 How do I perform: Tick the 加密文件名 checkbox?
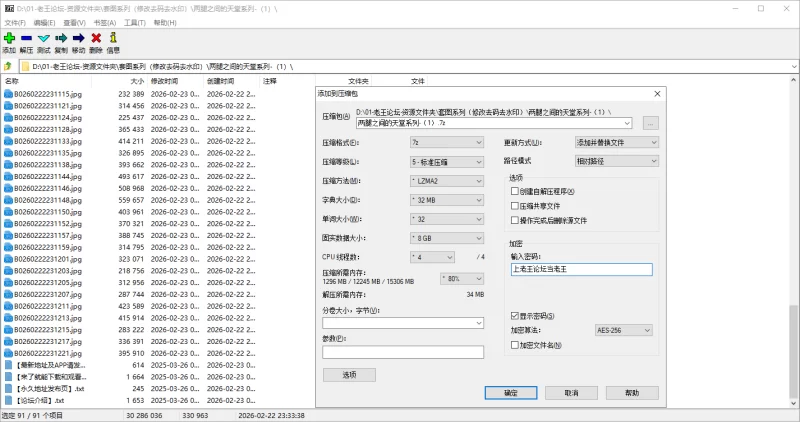point(515,345)
